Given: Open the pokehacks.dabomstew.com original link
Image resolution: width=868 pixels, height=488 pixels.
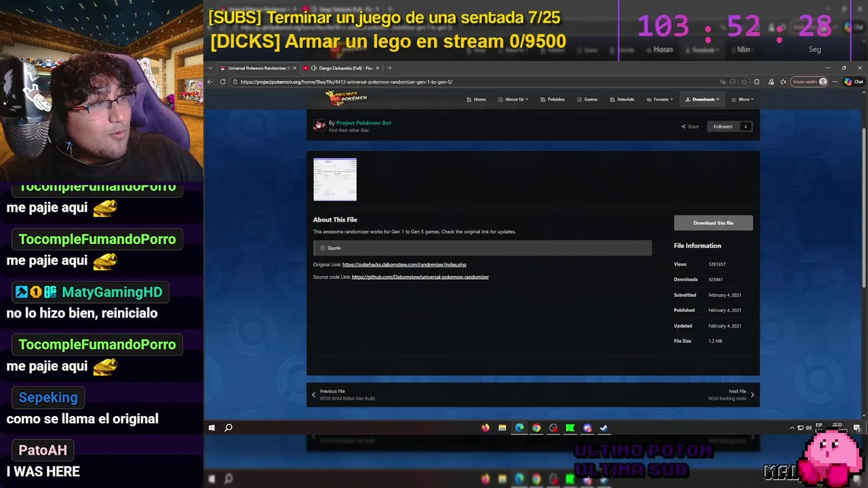Looking at the screenshot, I should pos(404,264).
